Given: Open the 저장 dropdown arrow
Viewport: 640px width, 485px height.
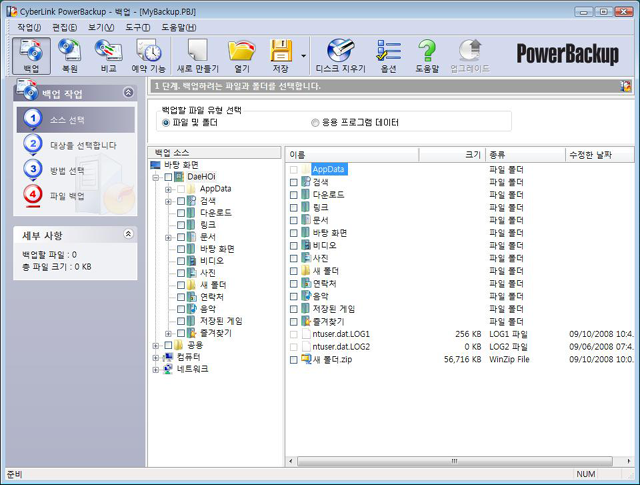Looking at the screenshot, I should point(303,56).
